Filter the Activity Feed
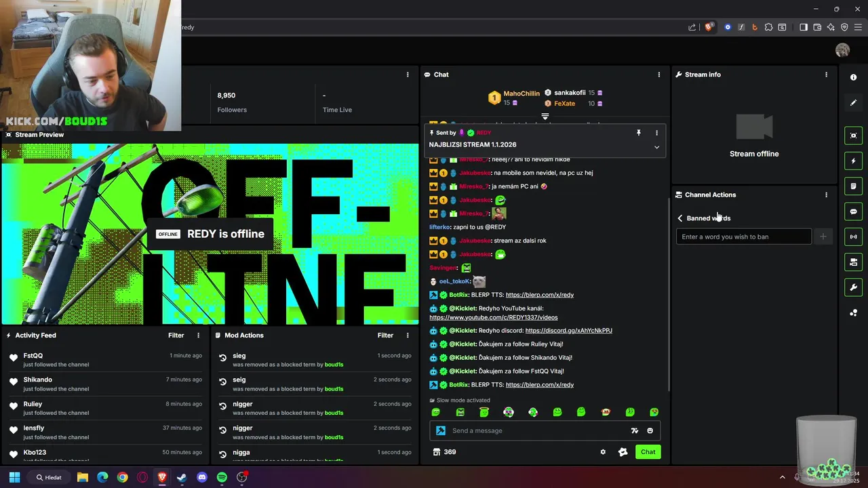Screen dimensions: 868x488 click(176, 335)
